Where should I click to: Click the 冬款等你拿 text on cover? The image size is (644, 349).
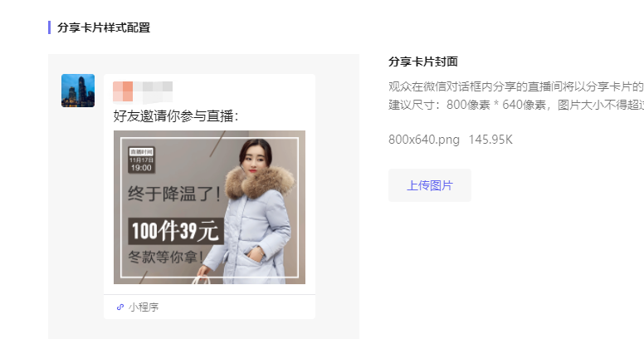pos(165,257)
